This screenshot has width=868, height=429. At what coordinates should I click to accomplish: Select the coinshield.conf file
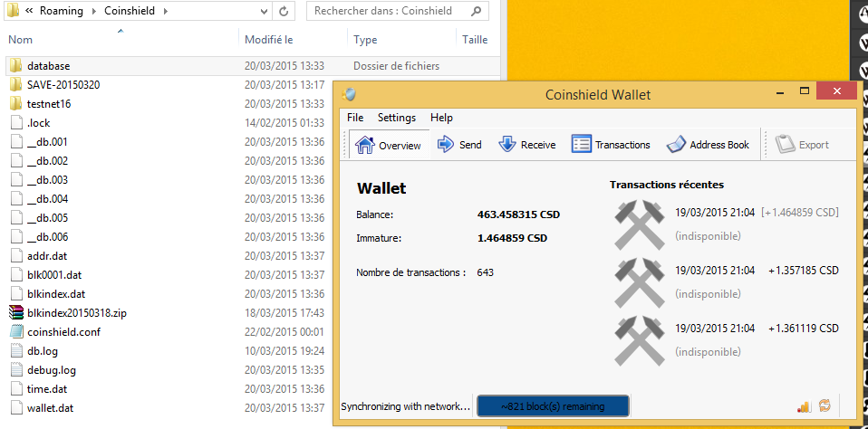click(x=63, y=332)
